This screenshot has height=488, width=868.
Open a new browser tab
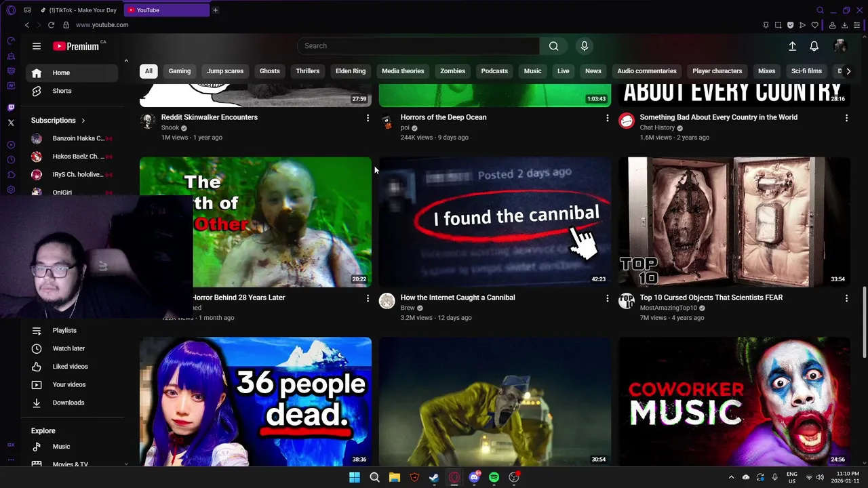[x=216, y=10]
